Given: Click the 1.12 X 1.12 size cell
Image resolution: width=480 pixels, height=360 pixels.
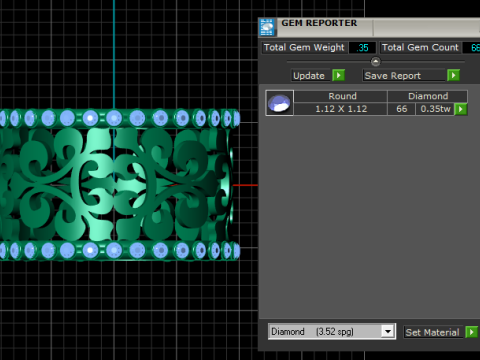Looking at the screenshot, I should click(x=341, y=109).
